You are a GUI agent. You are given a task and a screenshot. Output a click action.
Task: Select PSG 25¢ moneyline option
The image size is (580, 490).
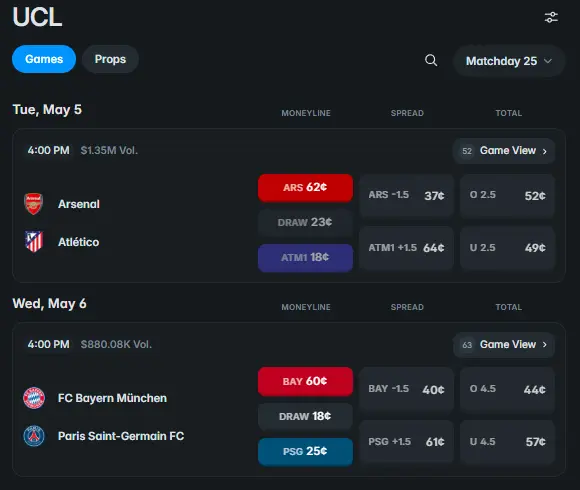(305, 452)
